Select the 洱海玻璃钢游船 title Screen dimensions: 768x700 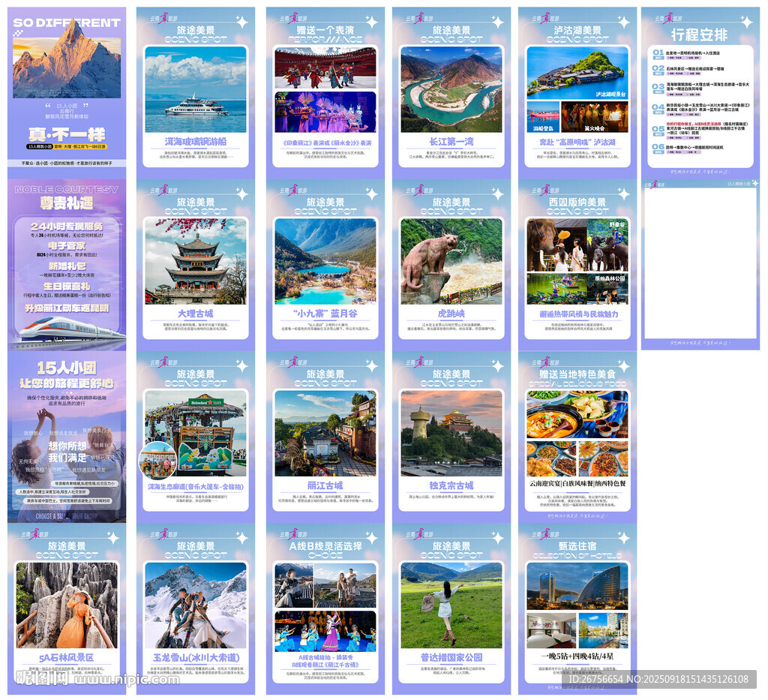196,142
